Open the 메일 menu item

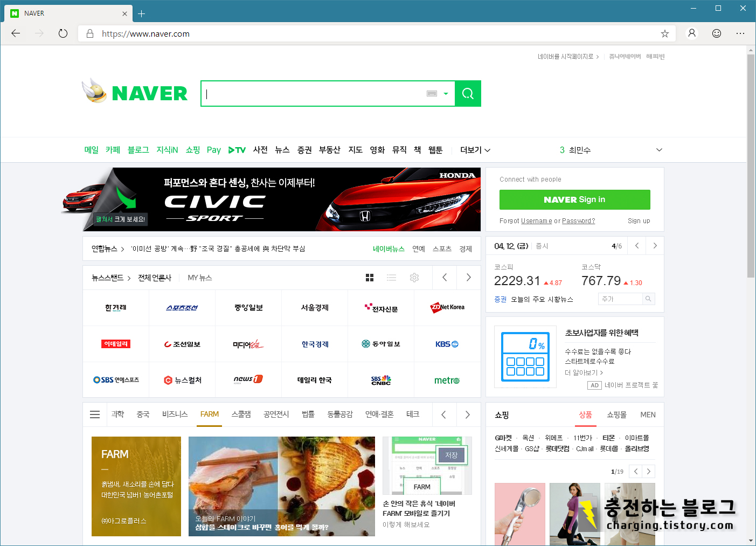click(x=92, y=150)
